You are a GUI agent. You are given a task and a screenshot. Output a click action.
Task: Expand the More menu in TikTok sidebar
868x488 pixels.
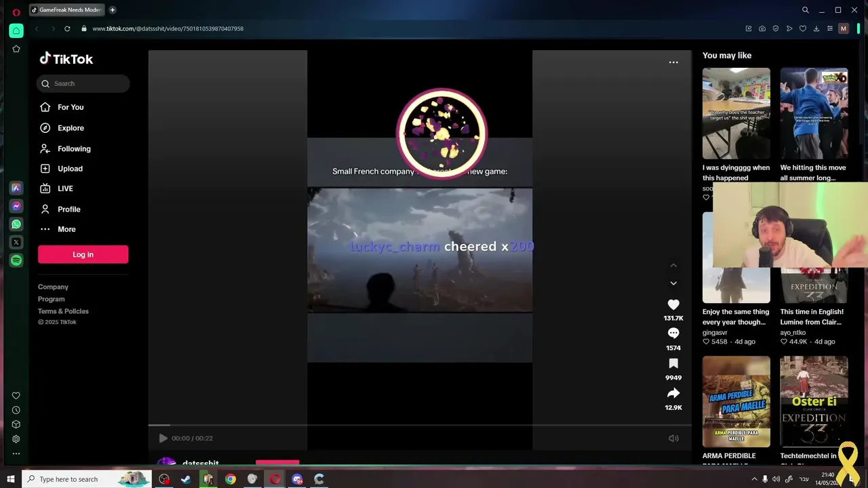66,229
